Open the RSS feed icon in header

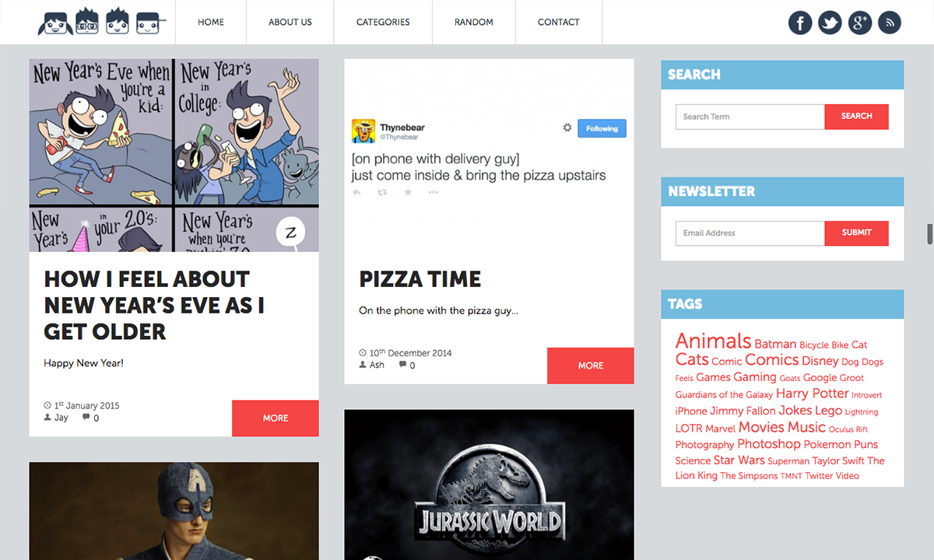pyautogui.click(x=890, y=23)
